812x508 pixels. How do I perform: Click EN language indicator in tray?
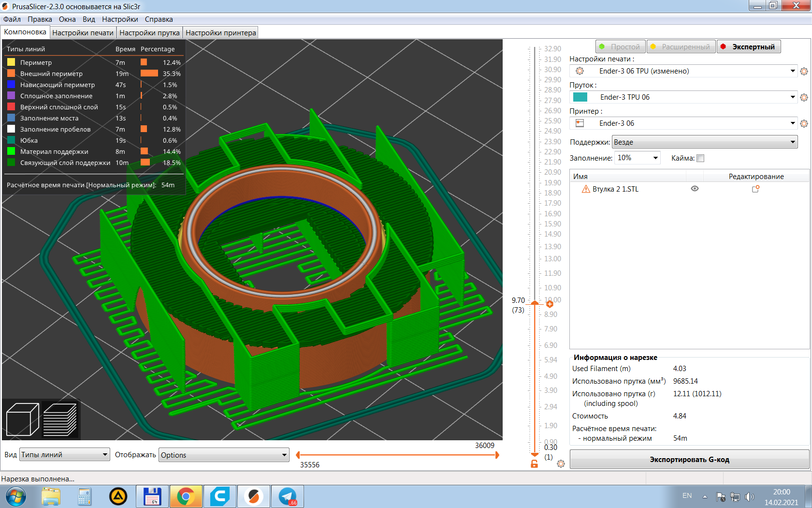pyautogui.click(x=687, y=496)
